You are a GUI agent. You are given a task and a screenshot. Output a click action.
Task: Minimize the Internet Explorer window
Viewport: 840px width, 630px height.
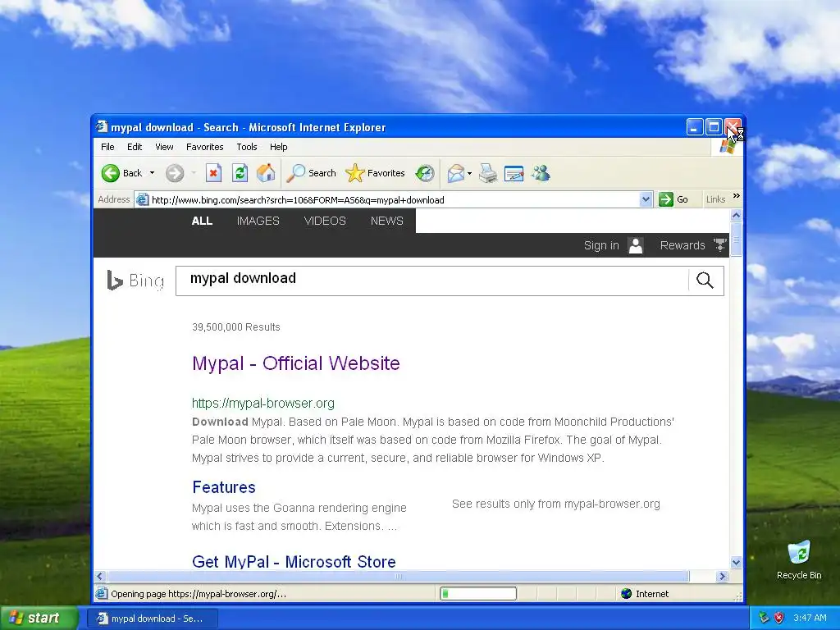click(x=695, y=127)
